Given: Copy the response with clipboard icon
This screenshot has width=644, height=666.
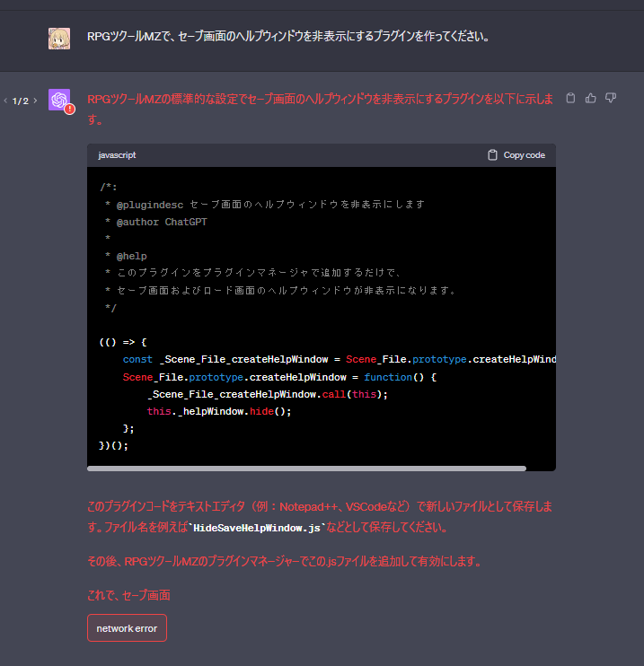Looking at the screenshot, I should (x=570, y=98).
